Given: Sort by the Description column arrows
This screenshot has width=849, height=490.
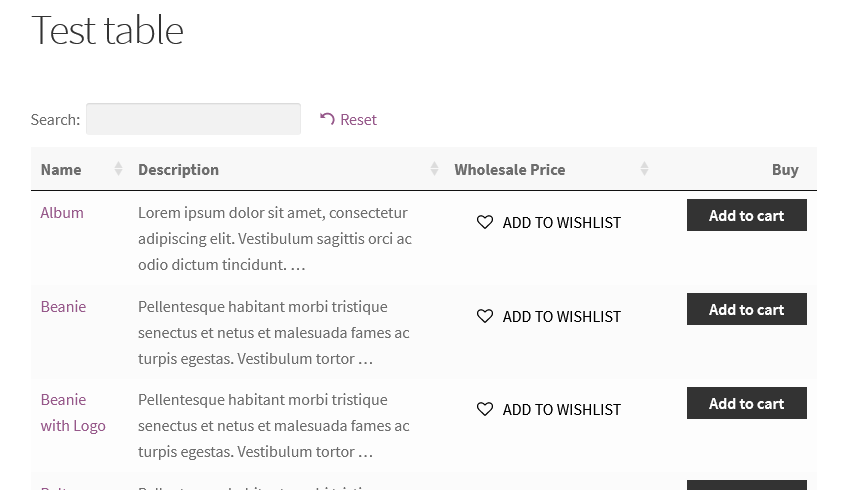Looking at the screenshot, I should [434, 169].
